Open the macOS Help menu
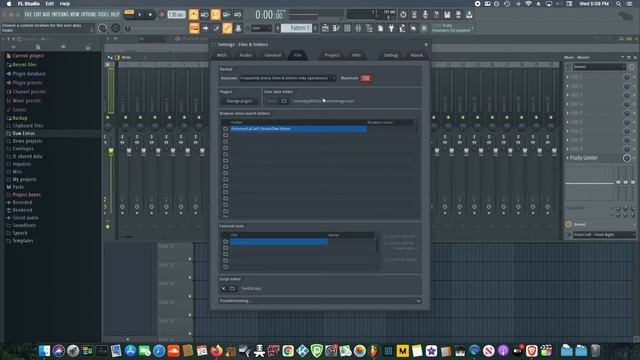 click(x=65, y=4)
